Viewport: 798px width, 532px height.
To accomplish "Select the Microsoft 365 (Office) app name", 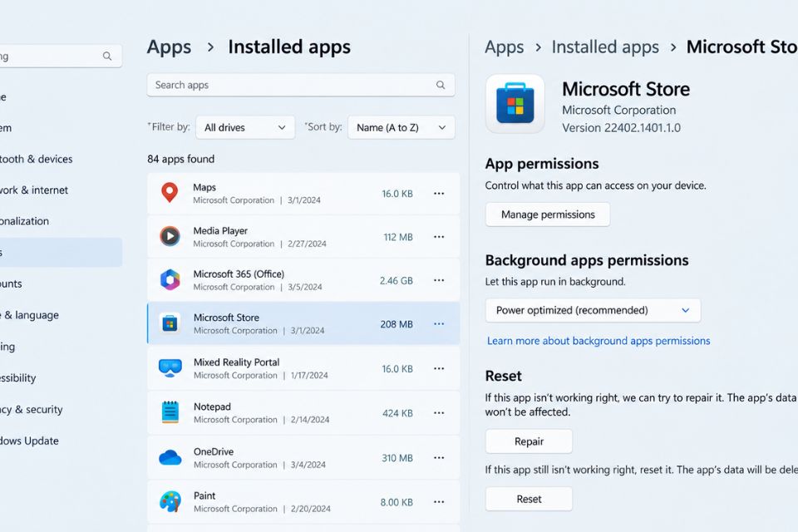I will tap(239, 273).
